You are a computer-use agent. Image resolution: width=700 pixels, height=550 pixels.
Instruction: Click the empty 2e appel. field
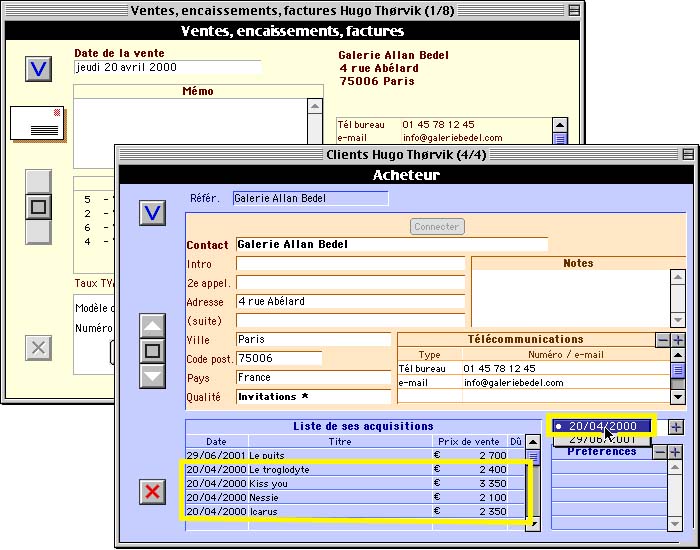pos(350,283)
